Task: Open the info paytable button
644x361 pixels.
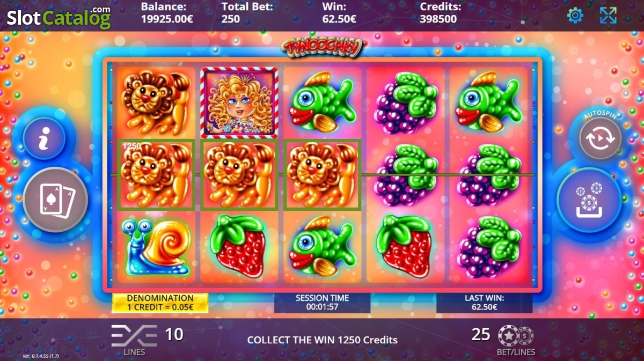Action: click(44, 138)
